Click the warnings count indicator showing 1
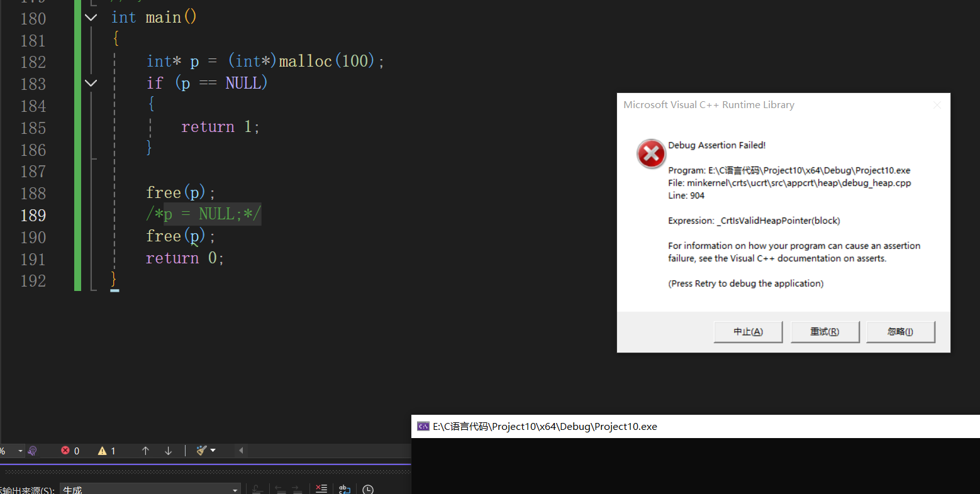The height and width of the screenshot is (494, 980). pos(107,451)
